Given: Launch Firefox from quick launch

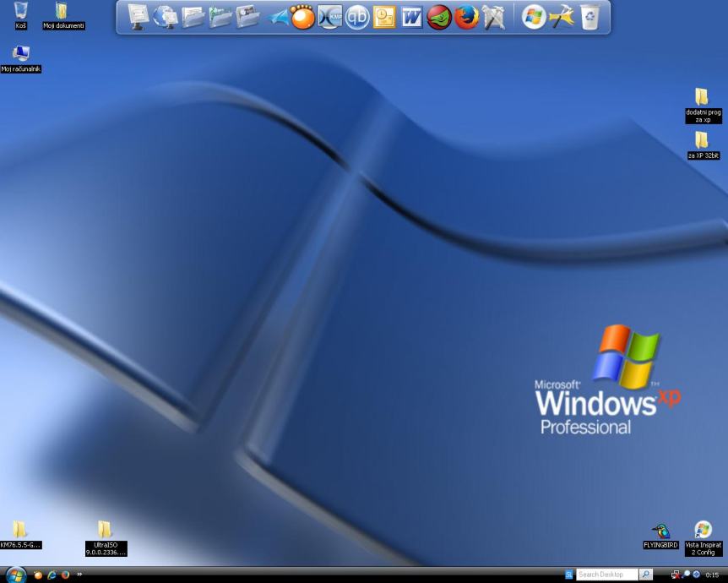Looking at the screenshot, I should [x=66, y=575].
